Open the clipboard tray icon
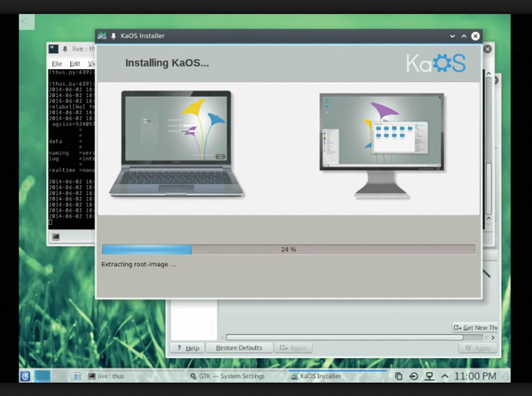This screenshot has width=532, height=396. (399, 376)
